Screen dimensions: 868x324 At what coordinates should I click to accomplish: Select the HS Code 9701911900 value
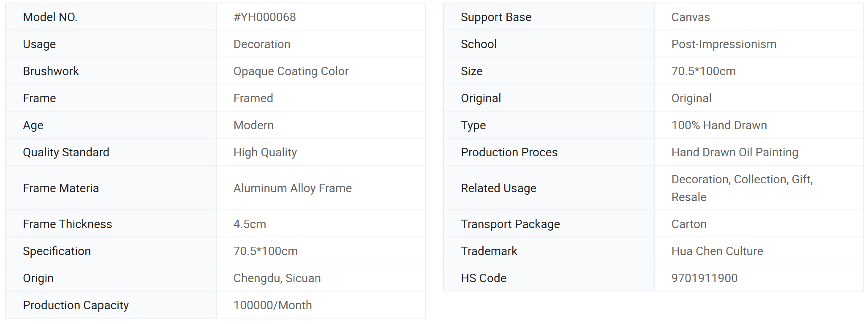[704, 278]
